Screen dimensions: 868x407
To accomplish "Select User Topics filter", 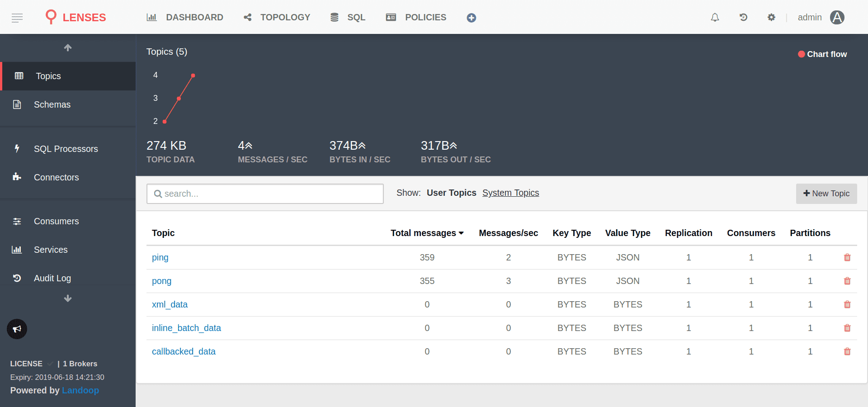I will tap(451, 193).
